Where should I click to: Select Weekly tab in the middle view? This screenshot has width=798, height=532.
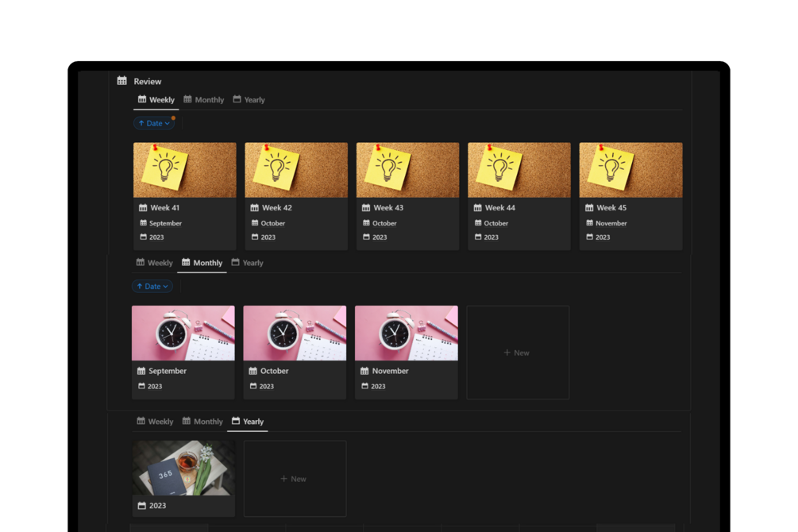(155, 263)
